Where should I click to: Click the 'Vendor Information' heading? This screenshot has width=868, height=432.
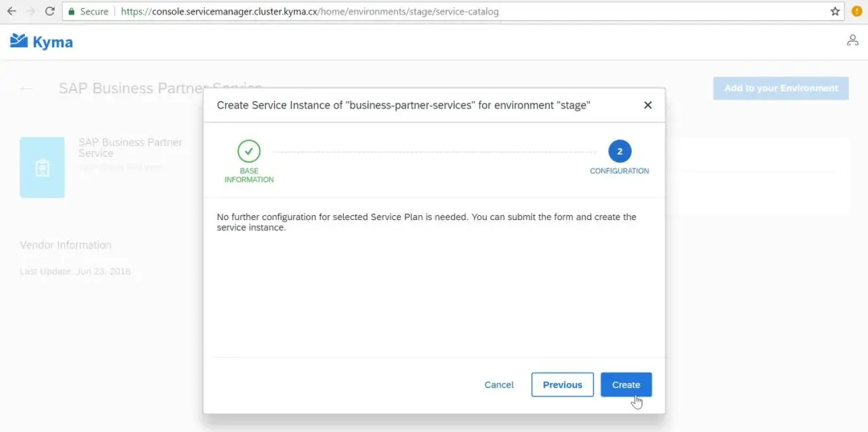(x=65, y=245)
